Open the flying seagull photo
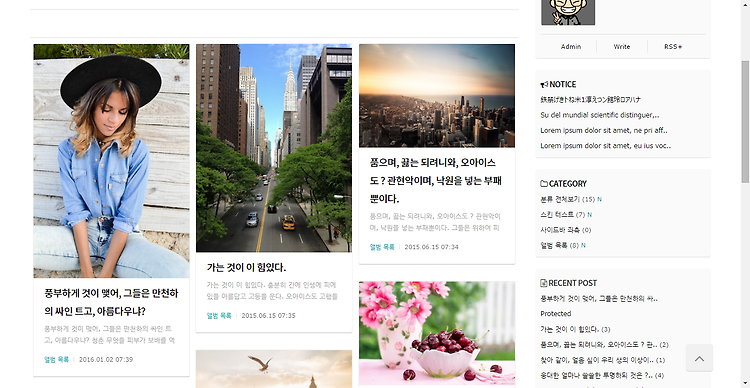Screen dimensions: 750x388 tap(274, 369)
